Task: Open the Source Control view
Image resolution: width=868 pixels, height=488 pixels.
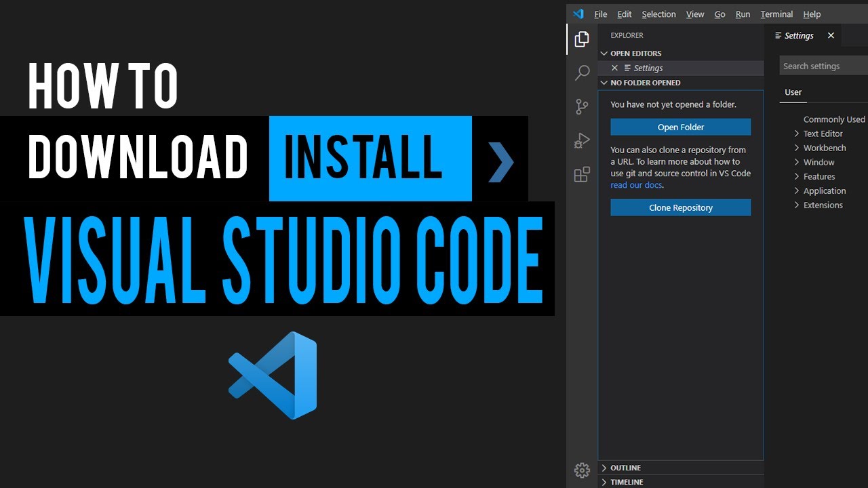Action: (582, 106)
